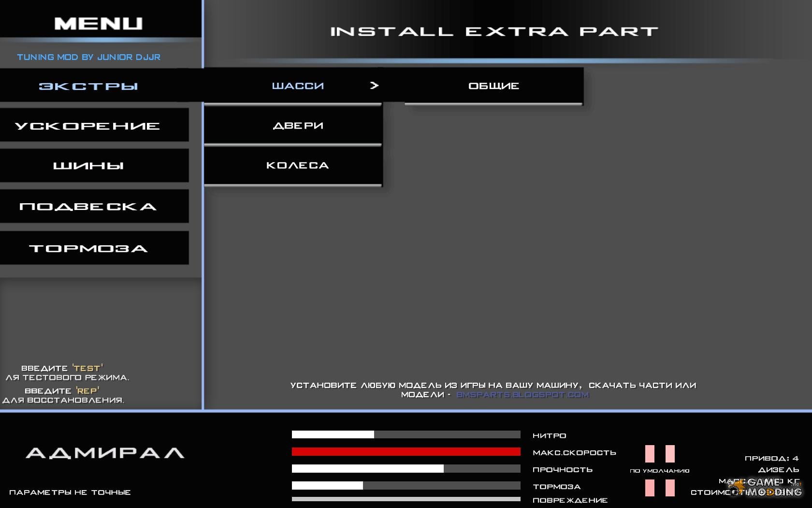Select the УСКОРЕНИЕ menu entry
Image resolution: width=812 pixels, height=508 pixels.
pyautogui.click(x=87, y=126)
